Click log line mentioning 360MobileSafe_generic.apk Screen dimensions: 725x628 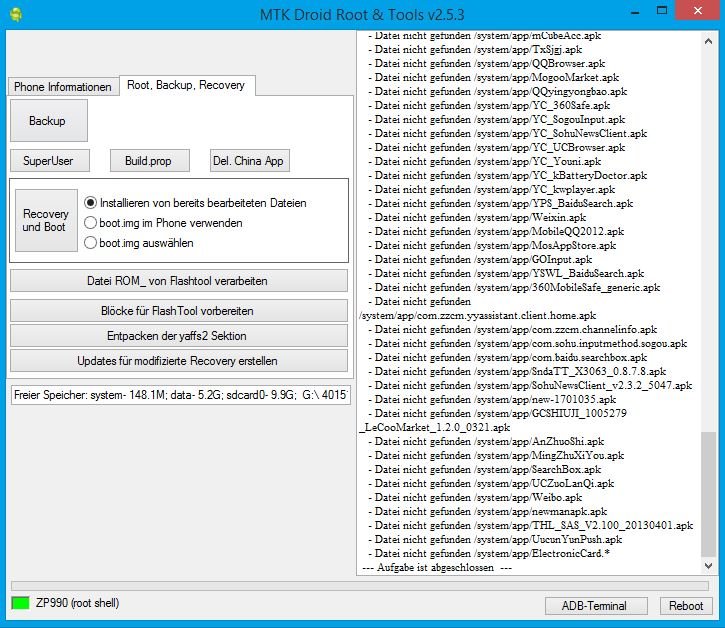pos(514,287)
